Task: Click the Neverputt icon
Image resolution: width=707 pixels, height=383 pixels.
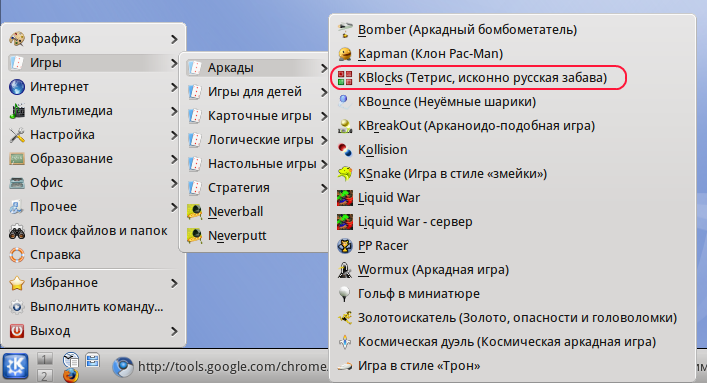Action: coord(195,235)
